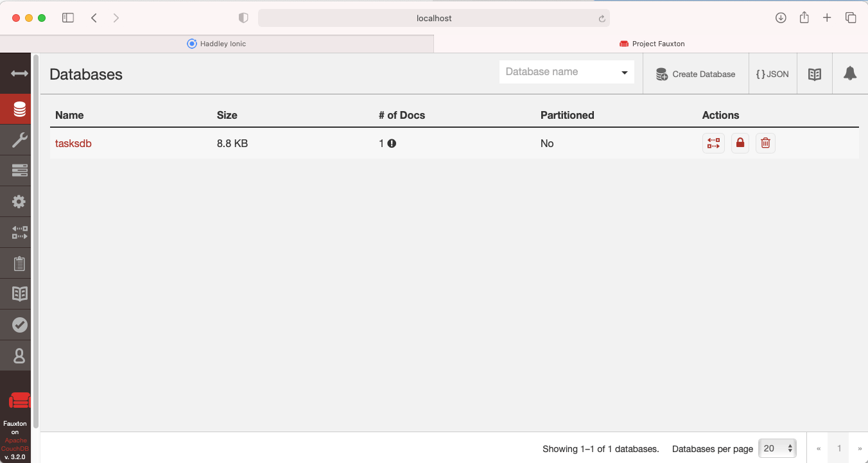Click the Name column header
The image size is (868, 463).
pyautogui.click(x=69, y=115)
